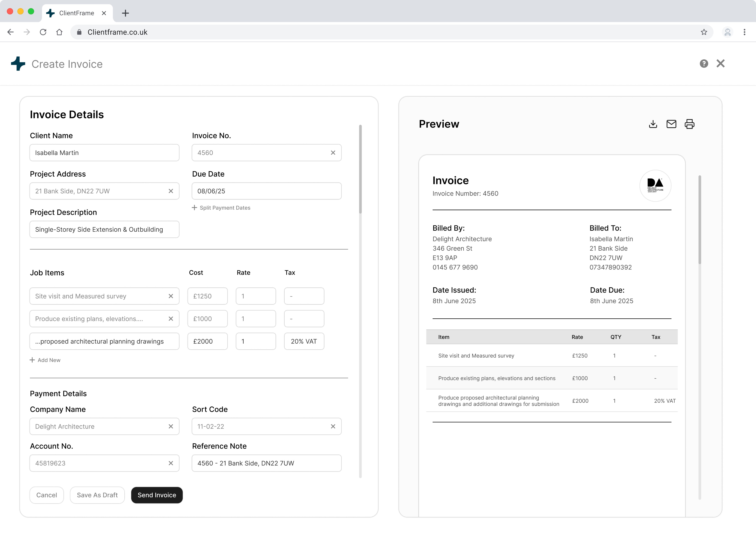Remove Site visit and Measured survey item

click(x=171, y=296)
